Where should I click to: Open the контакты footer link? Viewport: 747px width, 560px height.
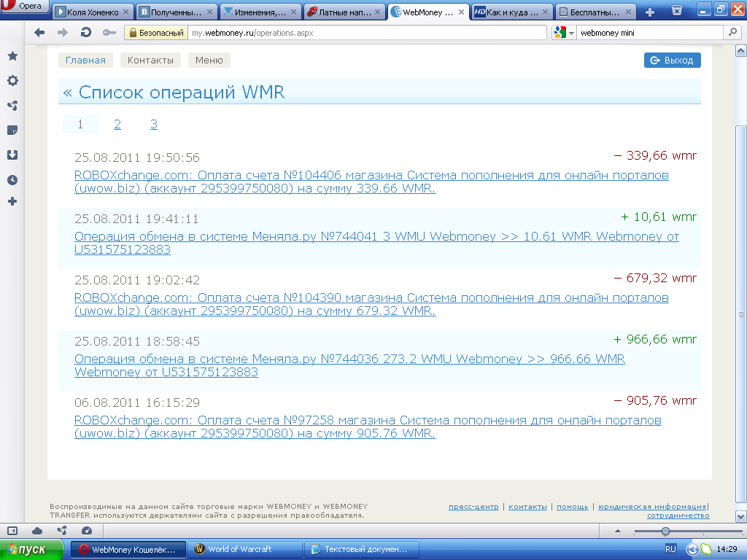(527, 507)
